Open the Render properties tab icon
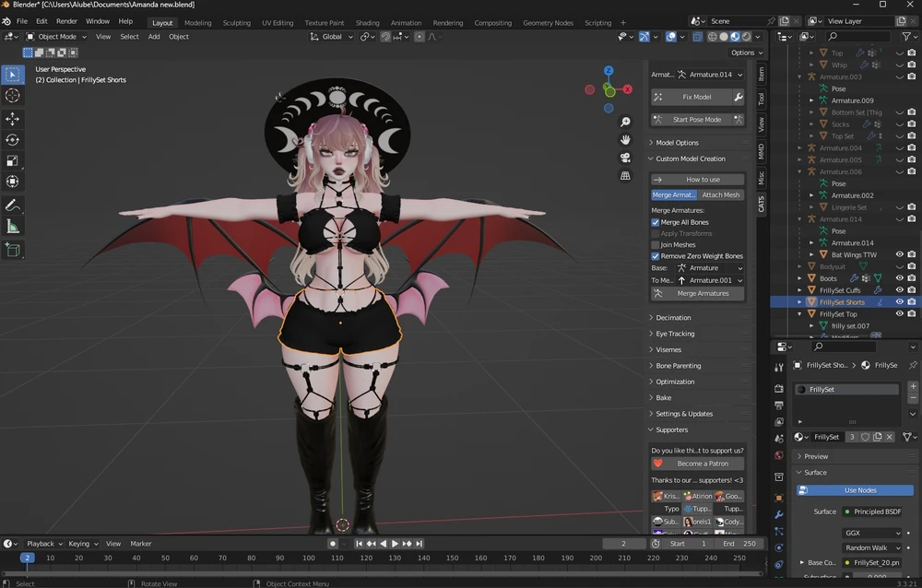Image resolution: width=922 pixels, height=588 pixels. coord(779,389)
